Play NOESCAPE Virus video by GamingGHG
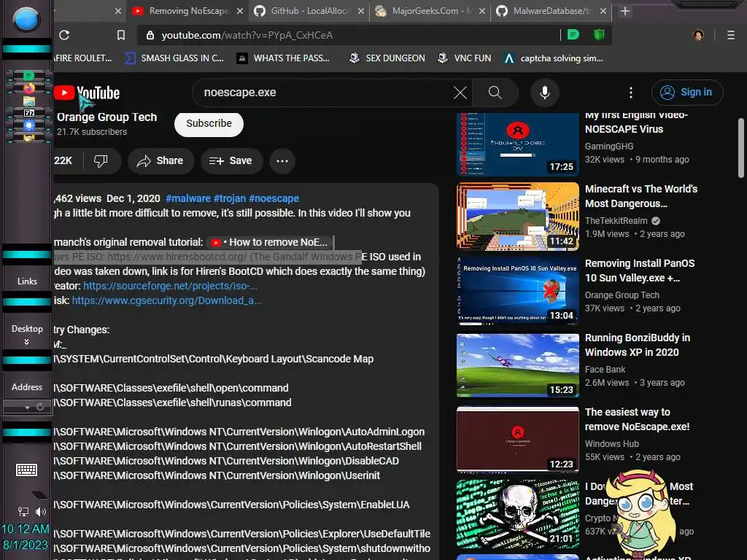Image resolution: width=747 pixels, height=560 pixels. click(x=517, y=144)
